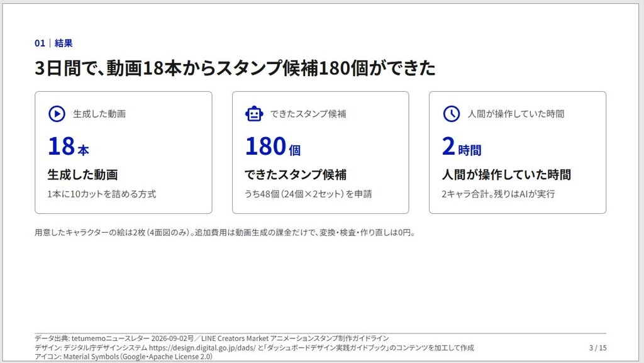Image resolution: width=644 pixels, height=363 pixels.
Task: Click the small label 人間が操作していた時間 next to clock
Action: (516, 114)
